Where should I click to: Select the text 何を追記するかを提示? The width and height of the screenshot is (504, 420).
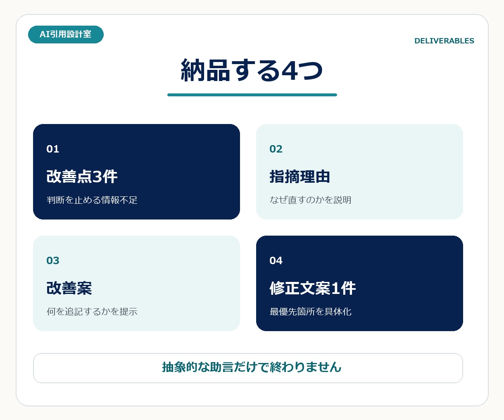pyautogui.click(x=92, y=312)
